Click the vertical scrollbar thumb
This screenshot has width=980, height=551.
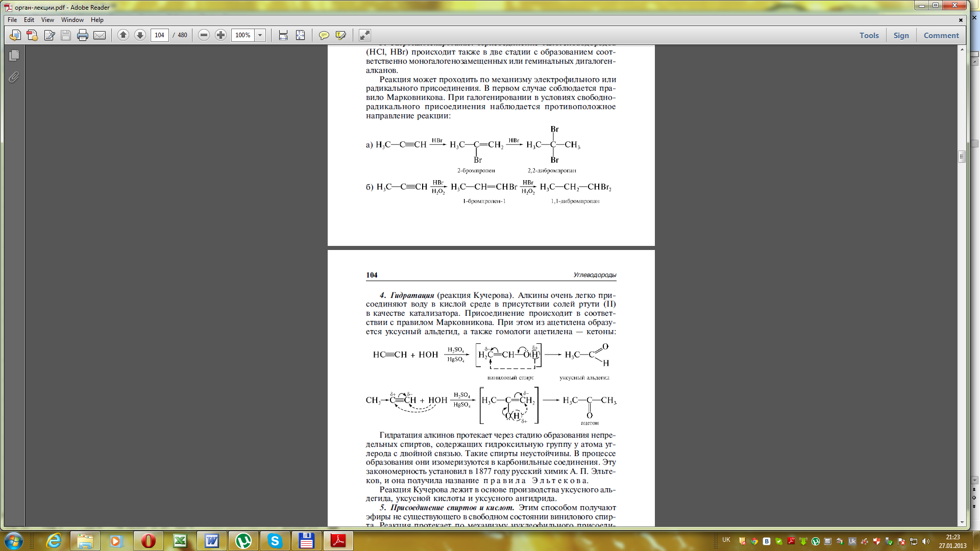[x=962, y=157]
